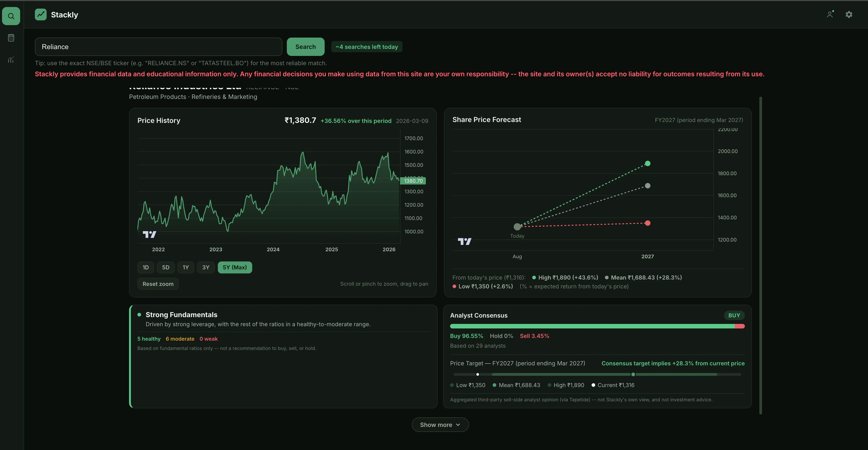Click 'Hold 0%' consensus value
Image resolution: width=868 pixels, height=450 pixels.
[501, 336]
